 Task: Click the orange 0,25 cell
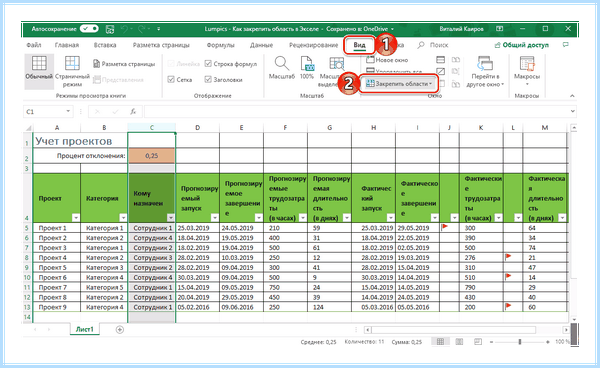click(x=152, y=156)
